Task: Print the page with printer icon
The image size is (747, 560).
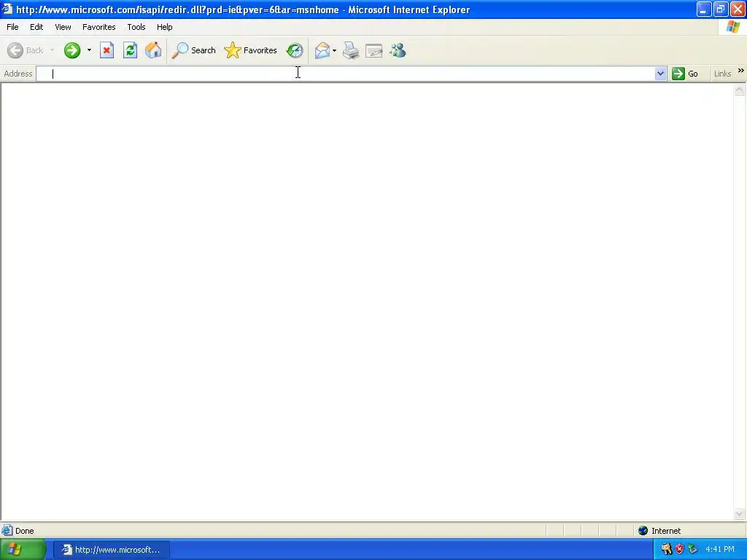Action: [351, 50]
